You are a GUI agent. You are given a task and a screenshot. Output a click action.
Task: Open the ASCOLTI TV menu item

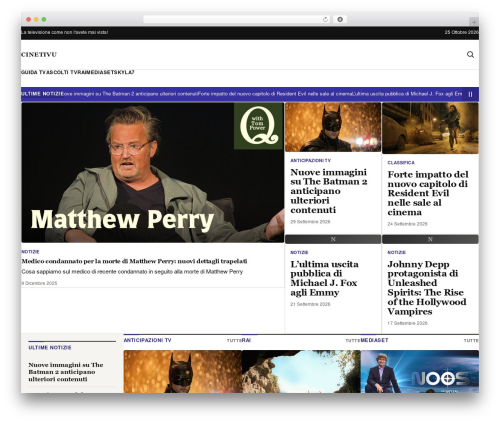[61, 72]
